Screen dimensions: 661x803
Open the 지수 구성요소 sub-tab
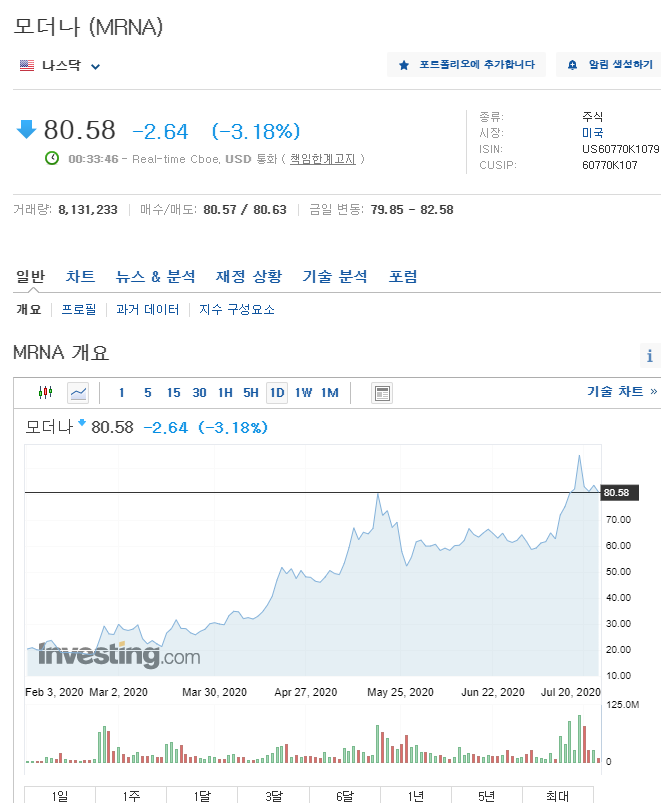pos(237,309)
